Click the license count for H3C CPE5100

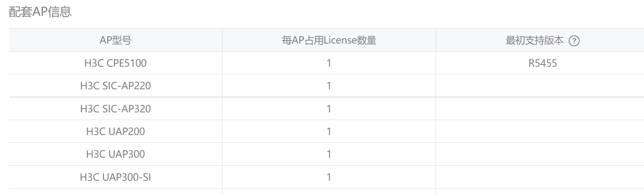(x=329, y=63)
